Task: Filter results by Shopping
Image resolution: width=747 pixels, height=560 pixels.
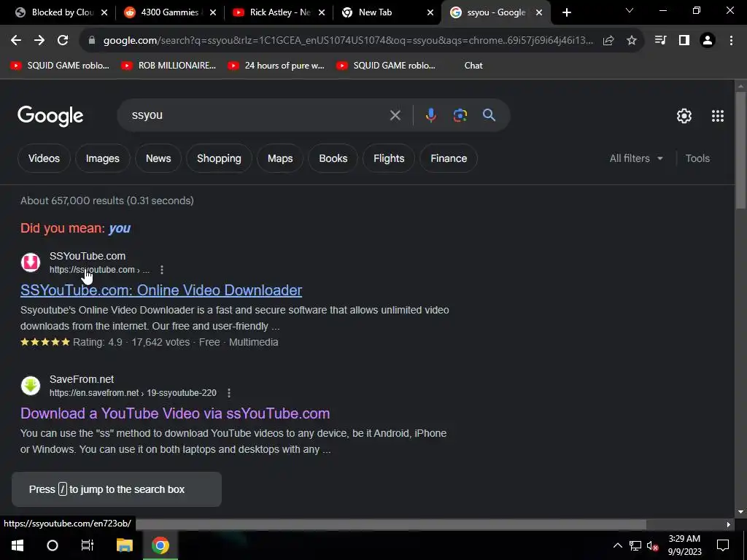Action: (219, 158)
